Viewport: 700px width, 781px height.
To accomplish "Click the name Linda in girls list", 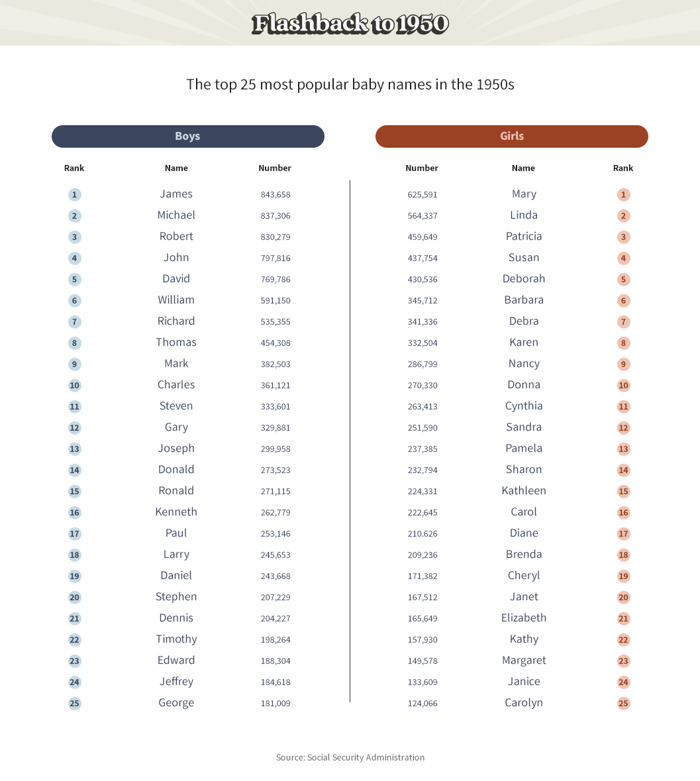I will pos(524,215).
